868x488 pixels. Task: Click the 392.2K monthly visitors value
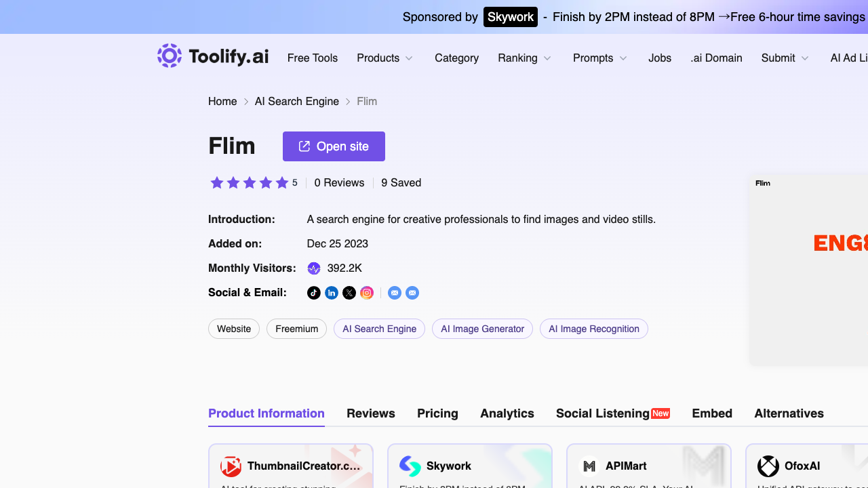coord(344,268)
